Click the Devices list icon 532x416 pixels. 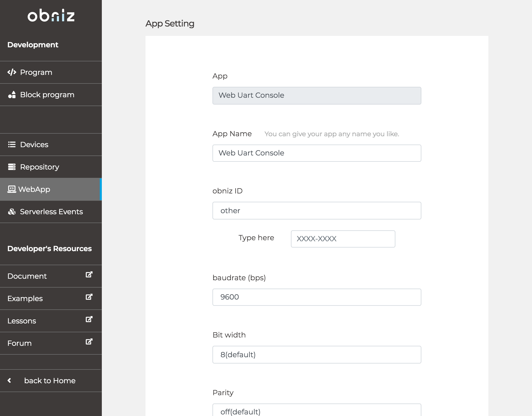[x=12, y=145]
